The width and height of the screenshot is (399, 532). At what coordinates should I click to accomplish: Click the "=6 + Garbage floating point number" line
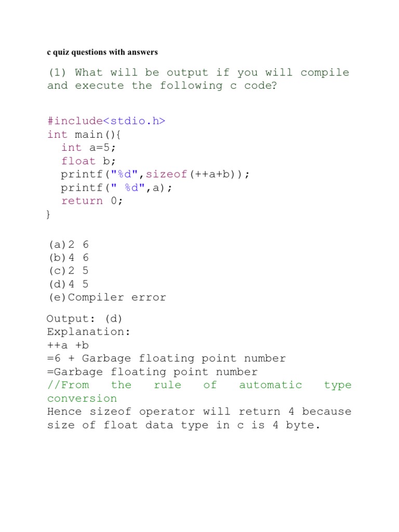point(166,358)
